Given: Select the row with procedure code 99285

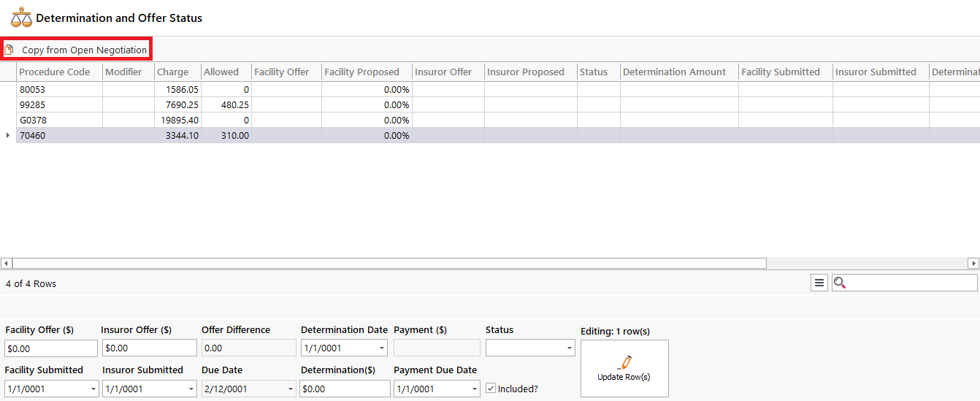Looking at the screenshot, I should 58,104.
